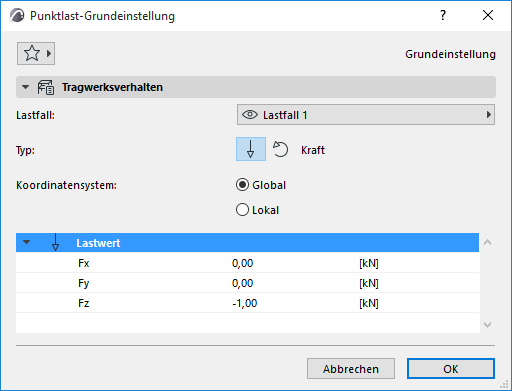Image resolution: width=512 pixels, height=391 pixels.
Task: Select the moment rotation load type icon
Action: point(280,149)
